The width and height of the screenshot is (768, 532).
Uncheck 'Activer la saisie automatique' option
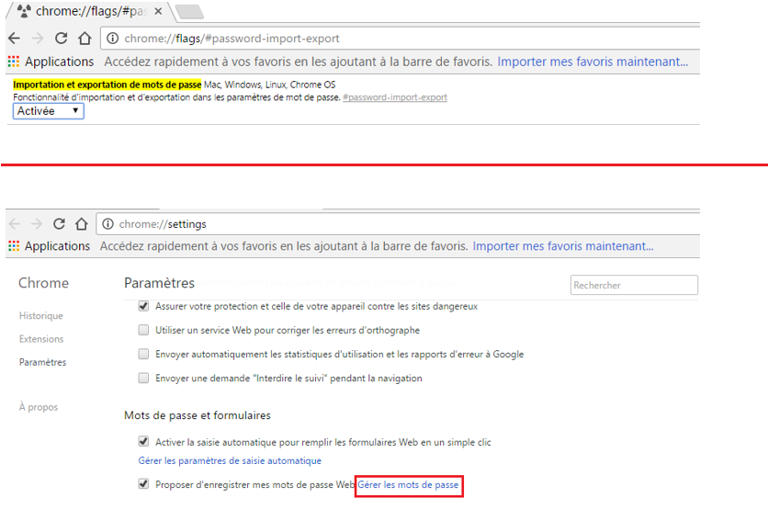pyautogui.click(x=143, y=441)
